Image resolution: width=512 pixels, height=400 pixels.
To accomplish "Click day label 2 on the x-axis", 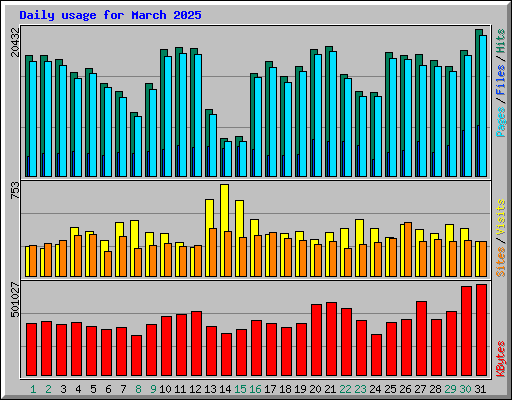I will click(x=48, y=389).
